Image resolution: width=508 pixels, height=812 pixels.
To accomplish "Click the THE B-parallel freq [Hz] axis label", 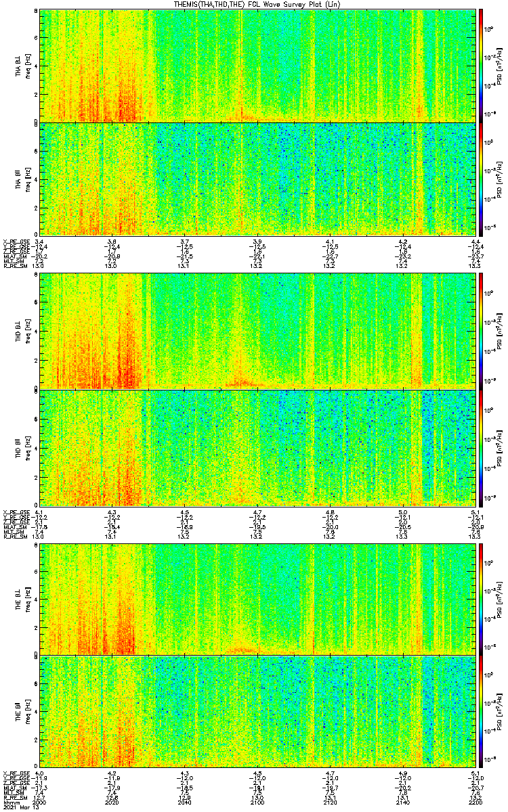I will (x=28, y=710).
